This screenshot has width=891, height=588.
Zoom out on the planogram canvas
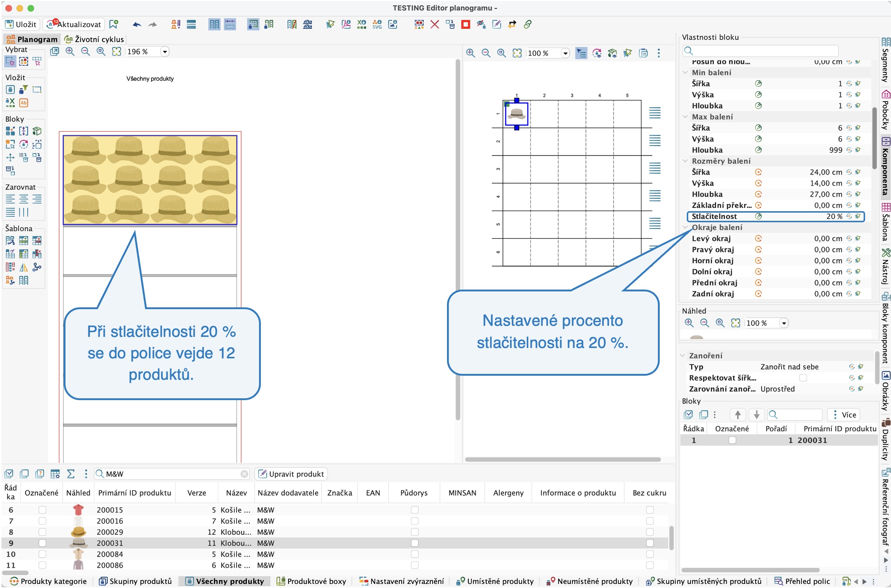pyautogui.click(x=85, y=51)
